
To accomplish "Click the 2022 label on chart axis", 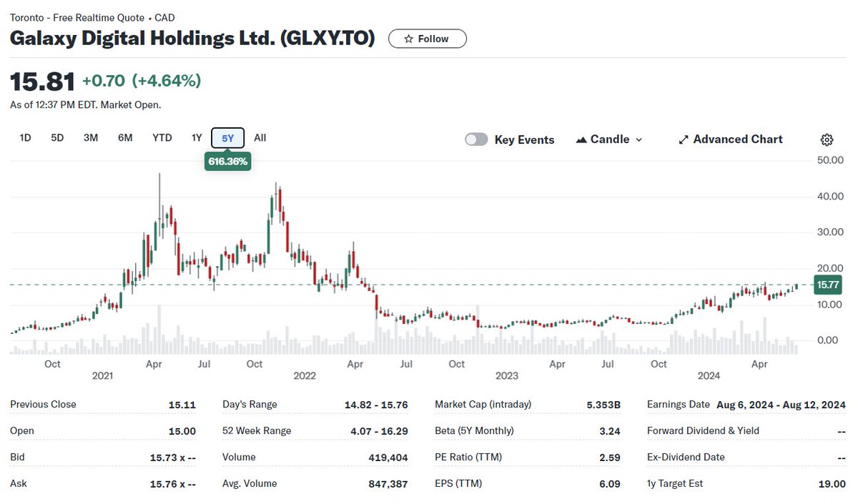I will [305, 375].
